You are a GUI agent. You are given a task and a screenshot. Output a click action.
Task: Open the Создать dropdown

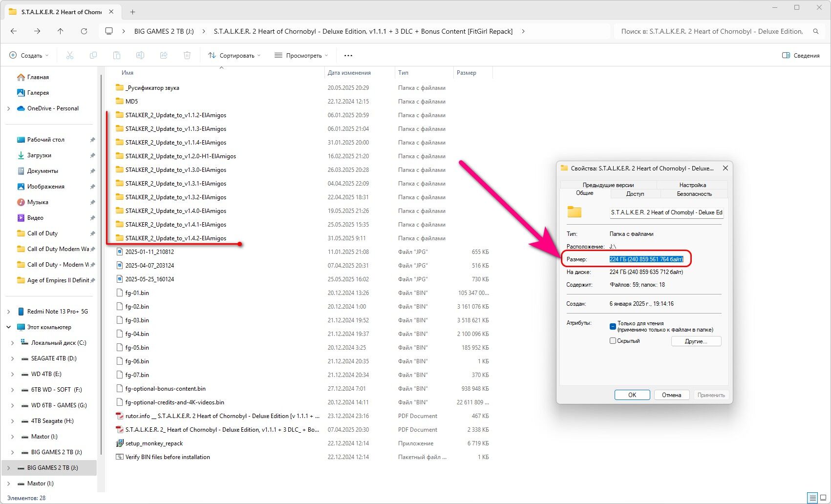[29, 56]
